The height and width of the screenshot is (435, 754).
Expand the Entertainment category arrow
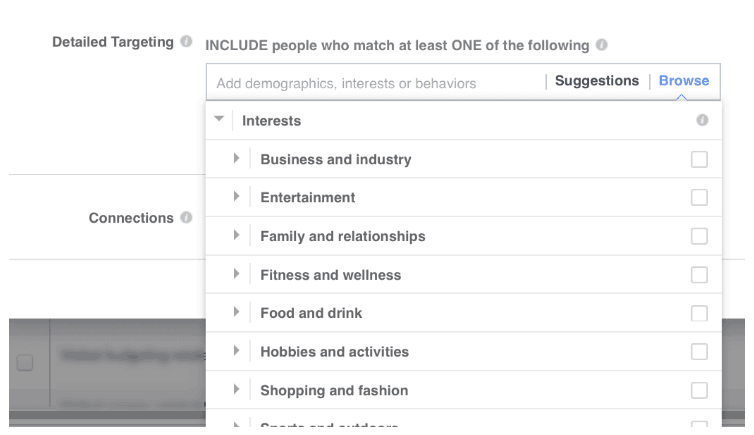point(237,198)
